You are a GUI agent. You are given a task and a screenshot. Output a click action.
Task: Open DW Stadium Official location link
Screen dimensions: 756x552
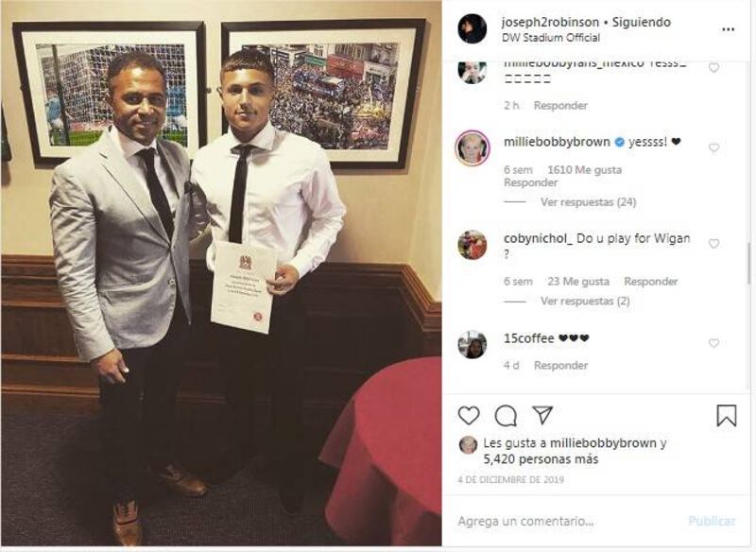(x=551, y=38)
